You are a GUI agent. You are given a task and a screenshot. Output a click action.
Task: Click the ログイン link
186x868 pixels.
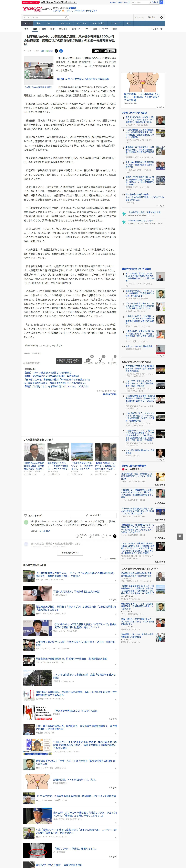(57, 11)
